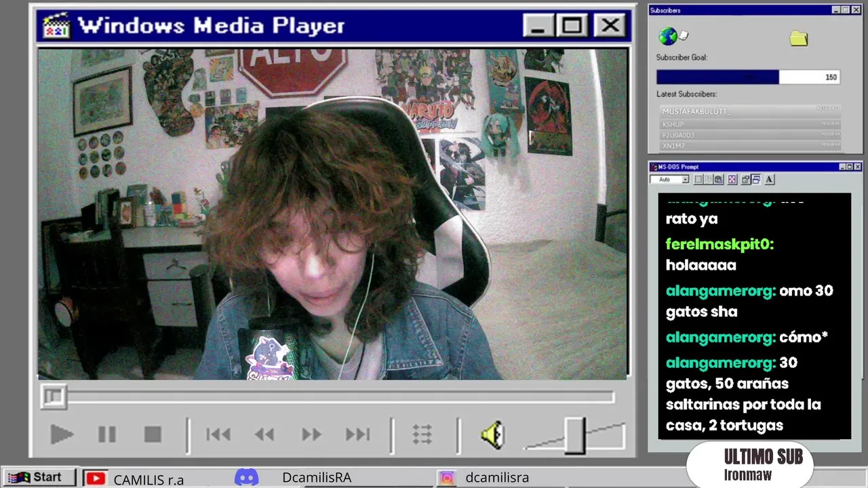This screenshot has height=488, width=868.
Task: Click the Instagram icon on the taskbar
Action: [447, 478]
